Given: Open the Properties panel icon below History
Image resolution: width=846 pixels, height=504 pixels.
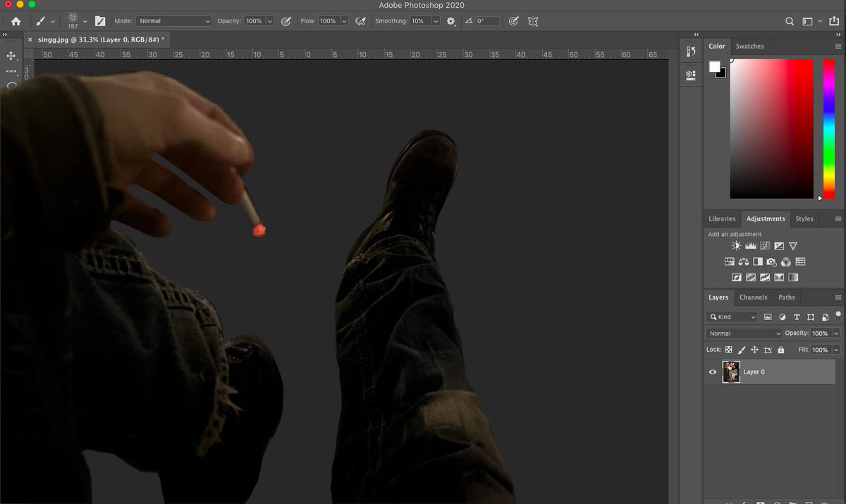Looking at the screenshot, I should coord(691,74).
